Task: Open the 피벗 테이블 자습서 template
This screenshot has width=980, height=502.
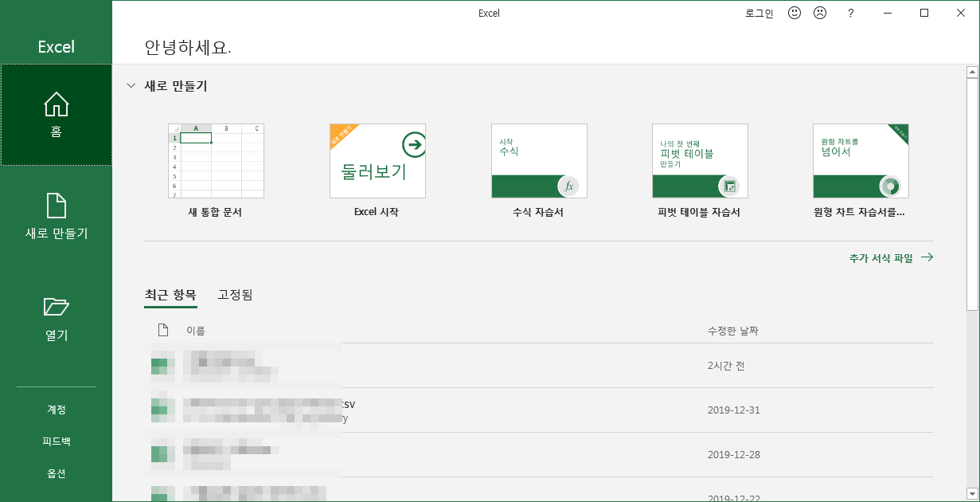Action: point(700,161)
